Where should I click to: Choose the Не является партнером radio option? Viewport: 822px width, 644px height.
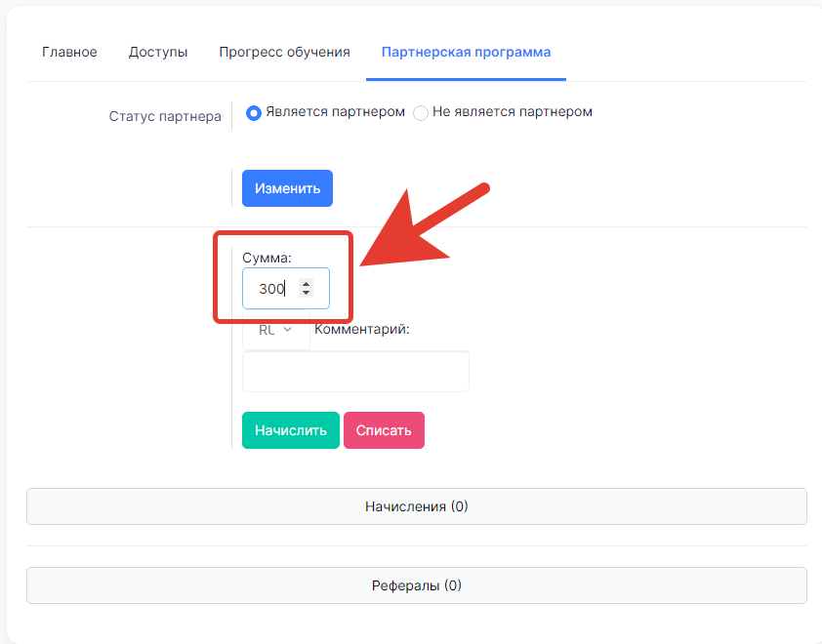point(421,112)
